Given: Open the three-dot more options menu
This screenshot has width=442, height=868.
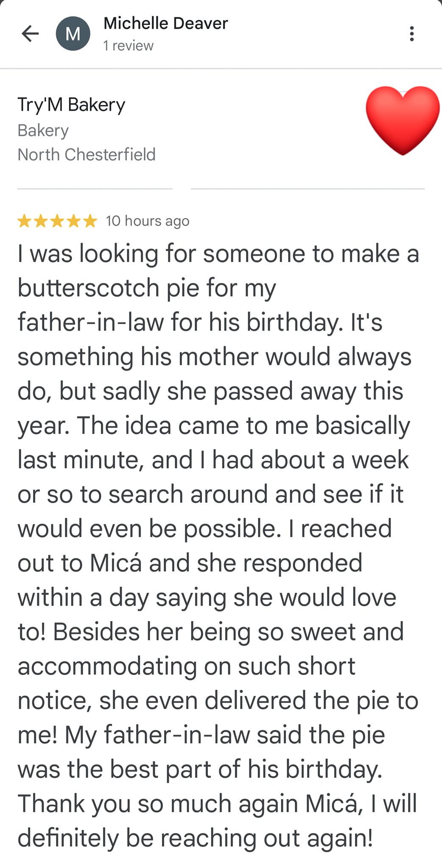Looking at the screenshot, I should 411,34.
